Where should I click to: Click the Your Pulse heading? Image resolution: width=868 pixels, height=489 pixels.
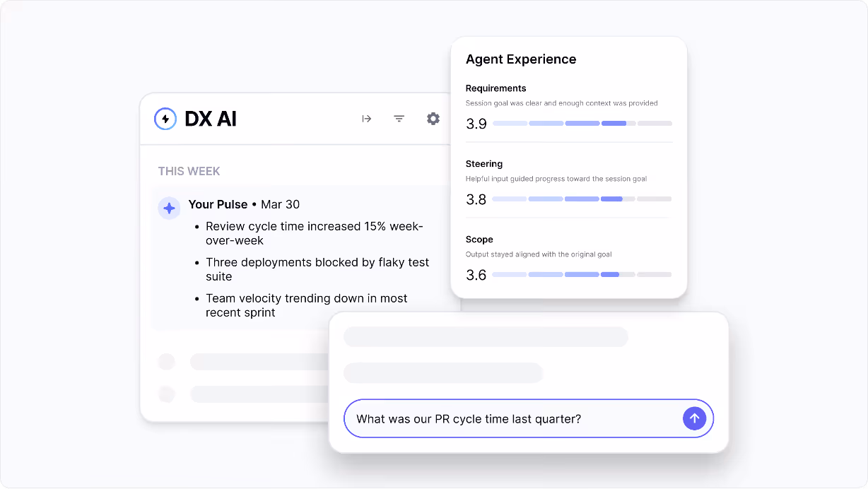click(x=218, y=204)
